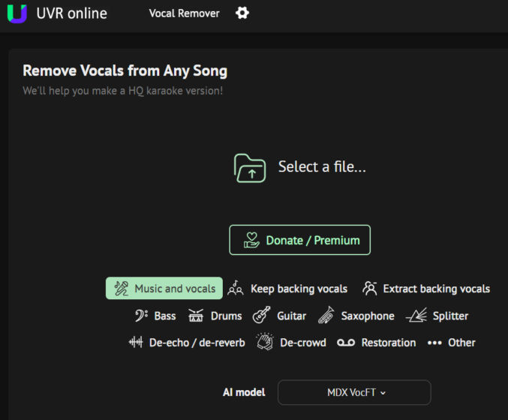Click the HQ karaoke version subtitle text

point(123,91)
